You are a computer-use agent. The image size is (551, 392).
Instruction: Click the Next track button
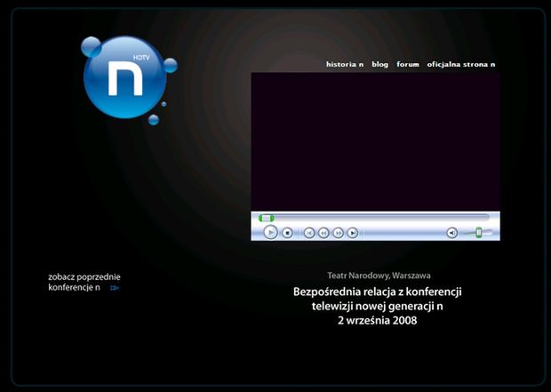click(353, 233)
